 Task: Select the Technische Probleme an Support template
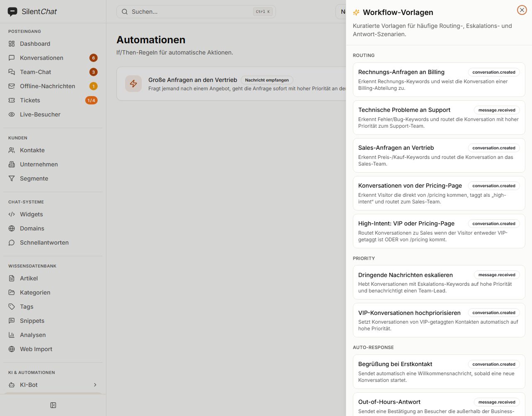[x=439, y=117]
